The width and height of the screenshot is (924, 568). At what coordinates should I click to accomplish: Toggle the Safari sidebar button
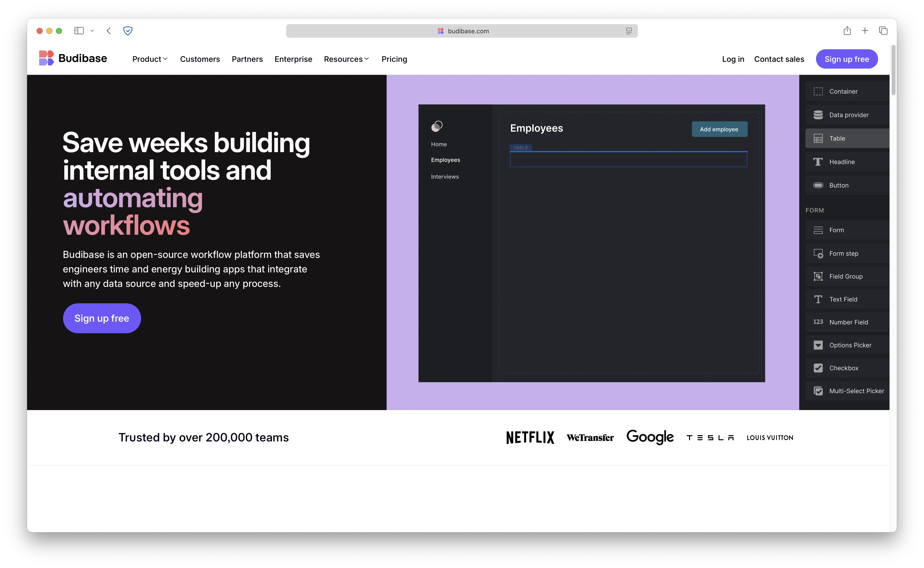click(x=79, y=31)
